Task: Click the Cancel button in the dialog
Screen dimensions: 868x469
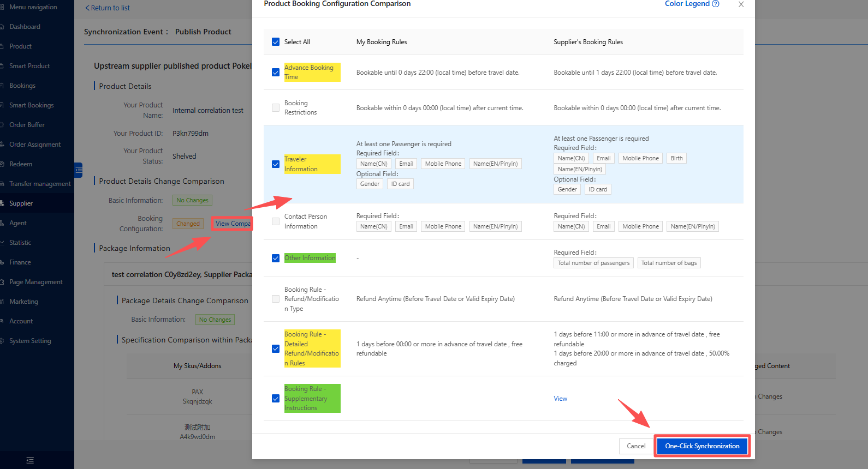Action: (636, 446)
